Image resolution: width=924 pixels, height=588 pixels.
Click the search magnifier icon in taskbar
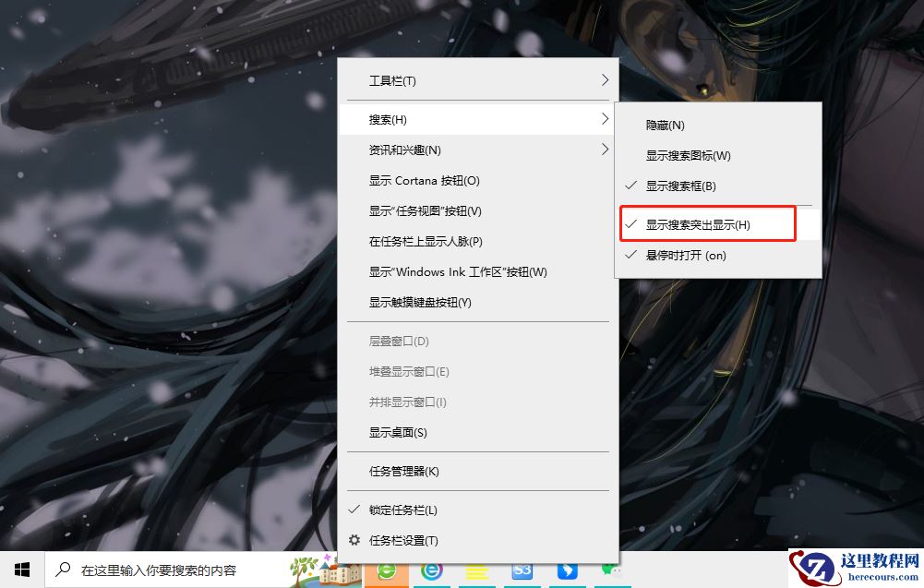[62, 572]
